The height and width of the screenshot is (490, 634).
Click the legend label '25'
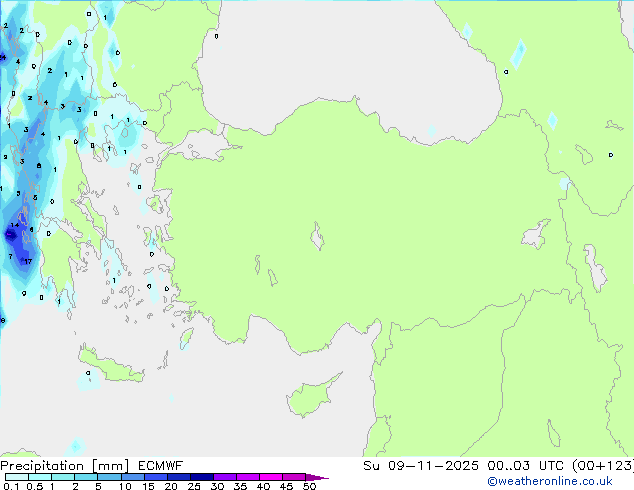tap(194, 486)
